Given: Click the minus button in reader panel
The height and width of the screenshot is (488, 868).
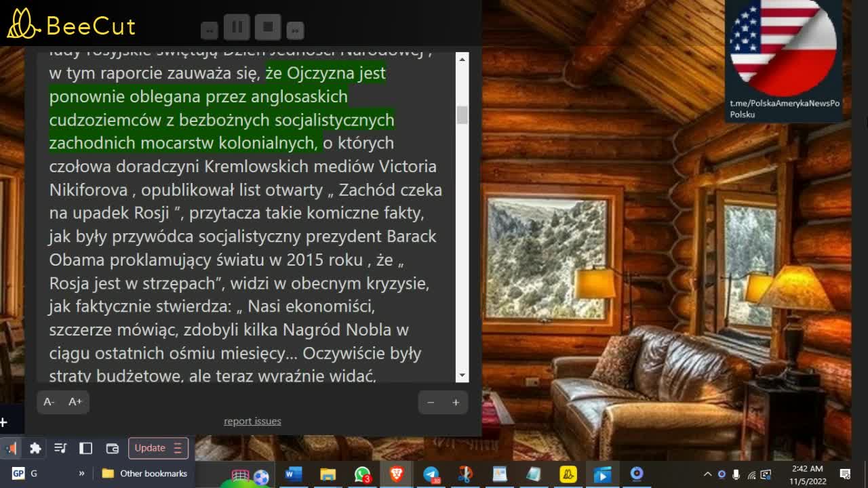Looking at the screenshot, I should coord(431,403).
